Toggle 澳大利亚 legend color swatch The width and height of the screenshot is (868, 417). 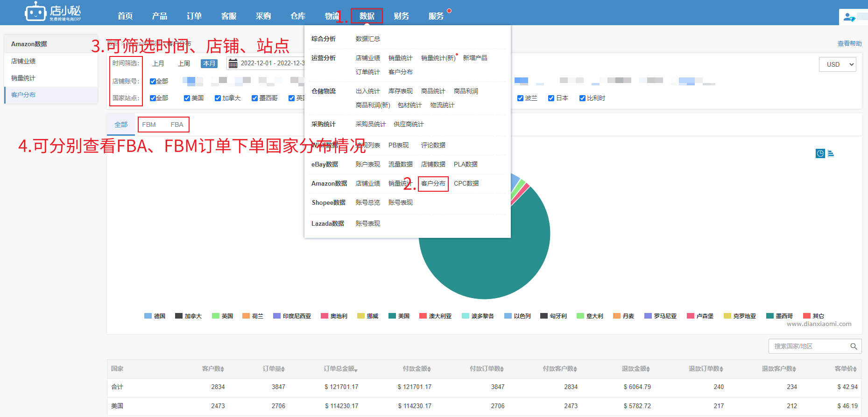point(423,316)
